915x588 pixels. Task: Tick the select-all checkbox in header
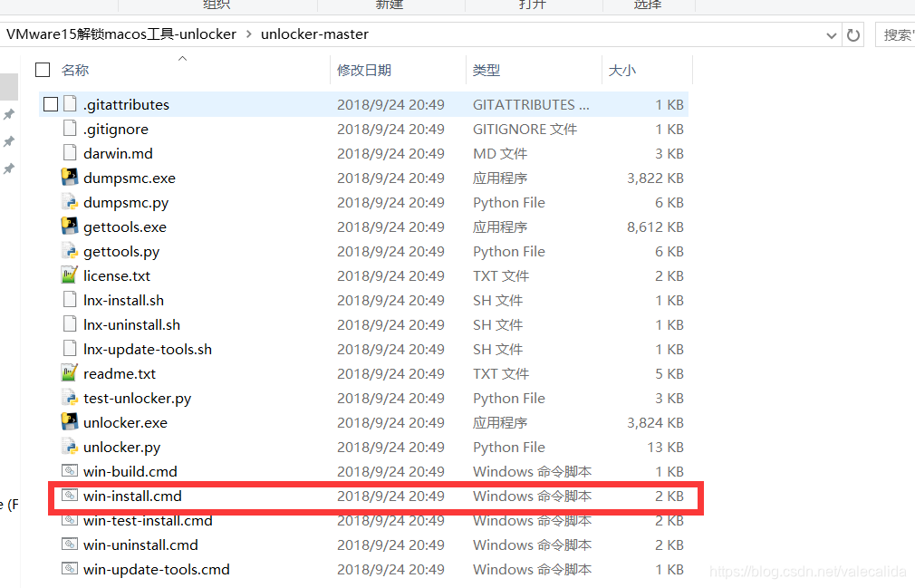point(43,70)
